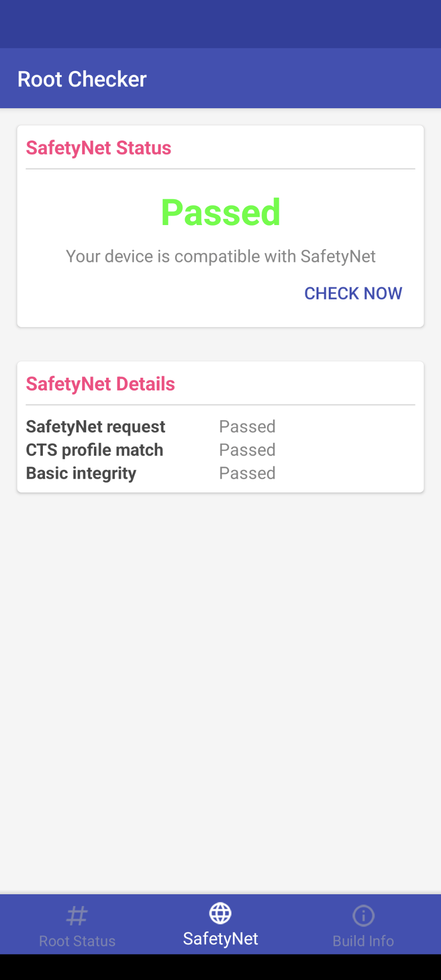The height and width of the screenshot is (980, 441).
Task: Click the Passed value for CTS profile match
Action: tap(247, 450)
